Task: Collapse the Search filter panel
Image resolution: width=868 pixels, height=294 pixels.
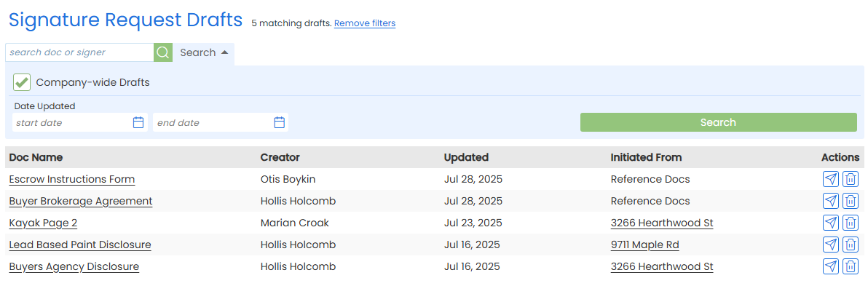Action: coord(205,52)
